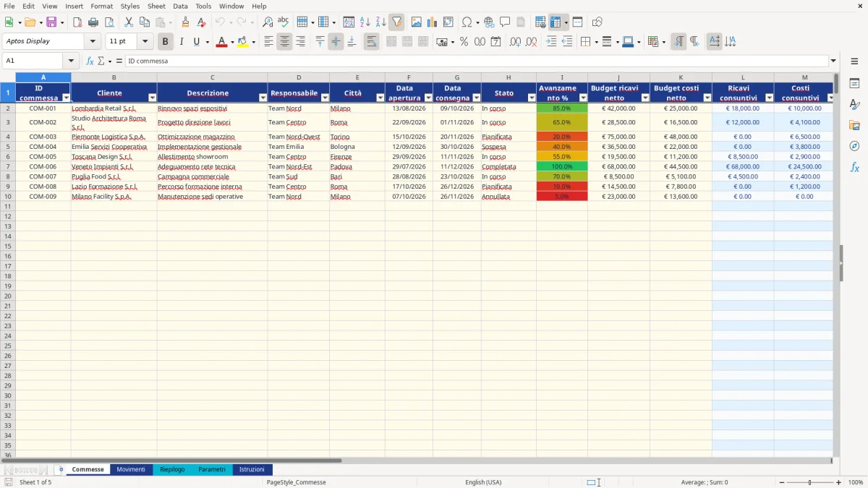Toggle Italic formatting
The height and width of the screenshot is (488, 868).
coord(181,42)
